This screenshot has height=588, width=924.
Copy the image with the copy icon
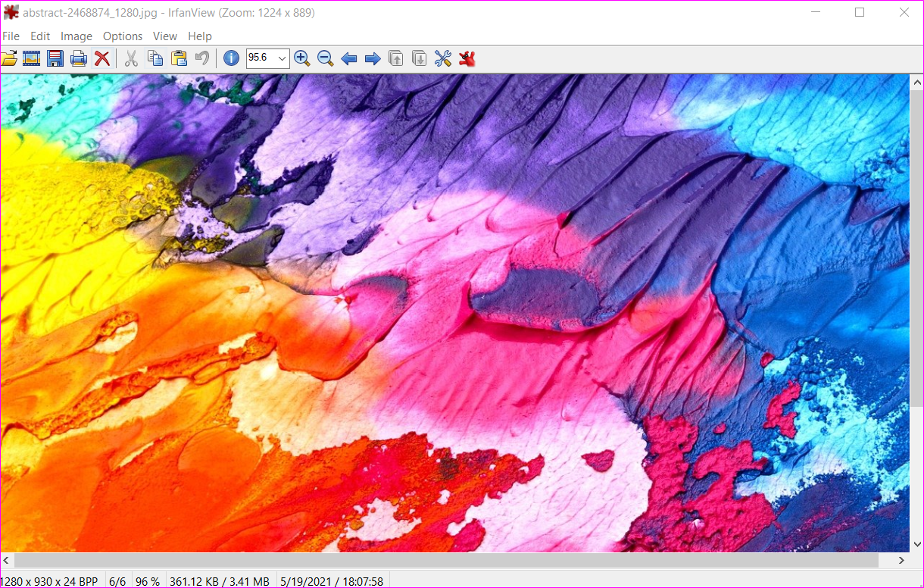(x=155, y=58)
